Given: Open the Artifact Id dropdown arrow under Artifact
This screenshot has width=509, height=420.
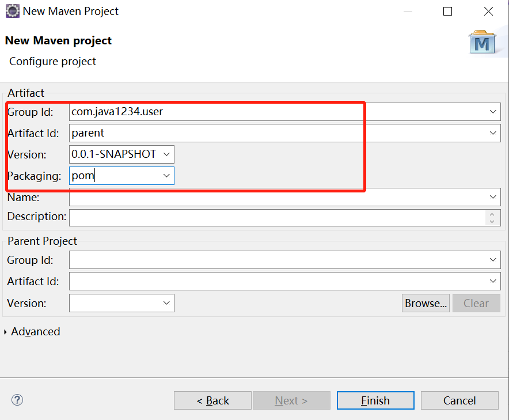Looking at the screenshot, I should click(x=493, y=133).
